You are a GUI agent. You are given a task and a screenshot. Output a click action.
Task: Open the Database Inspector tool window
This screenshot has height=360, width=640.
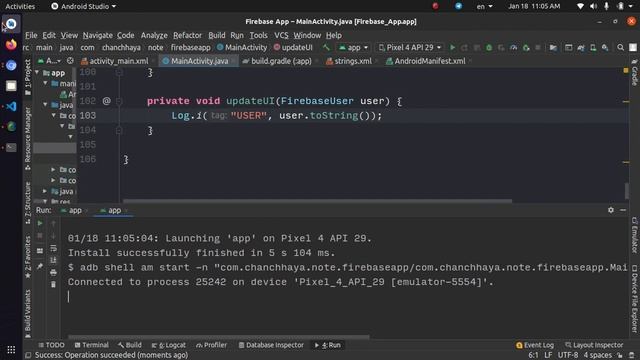271,345
